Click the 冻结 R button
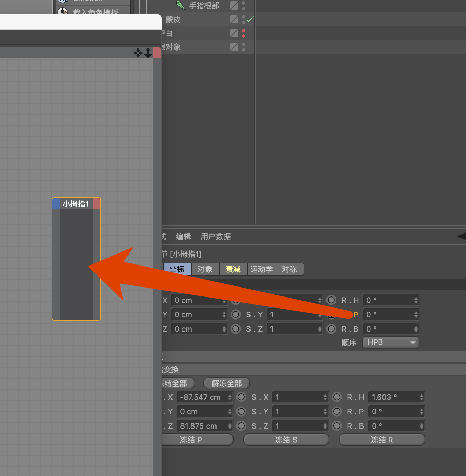 click(x=382, y=440)
